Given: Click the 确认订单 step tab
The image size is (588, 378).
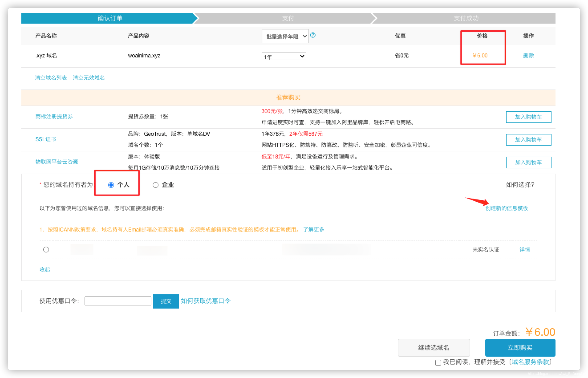Looking at the screenshot, I should click(x=110, y=18).
